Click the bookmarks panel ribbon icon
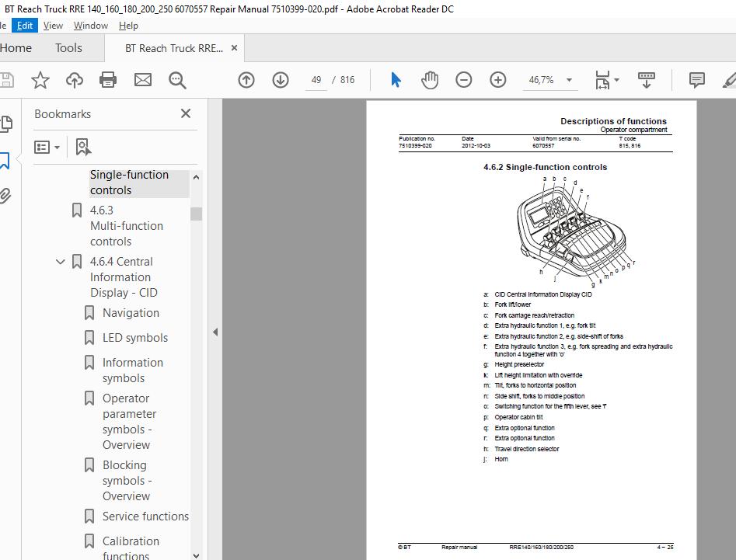 pos(5,161)
